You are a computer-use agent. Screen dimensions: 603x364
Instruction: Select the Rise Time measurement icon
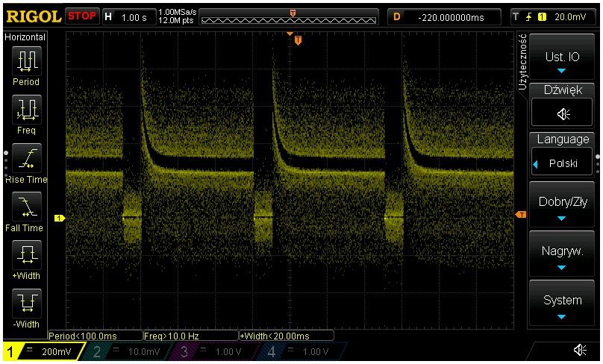click(27, 158)
